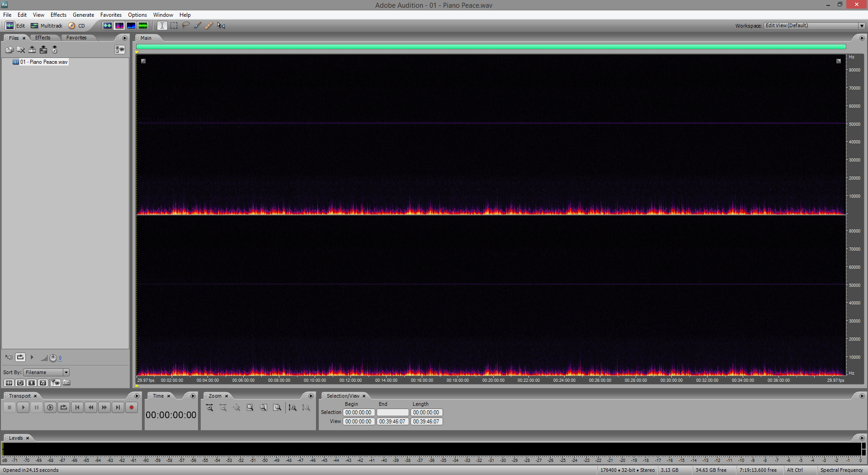868x475 pixels.
Task: Click the Stop transport button
Action: coord(9,408)
